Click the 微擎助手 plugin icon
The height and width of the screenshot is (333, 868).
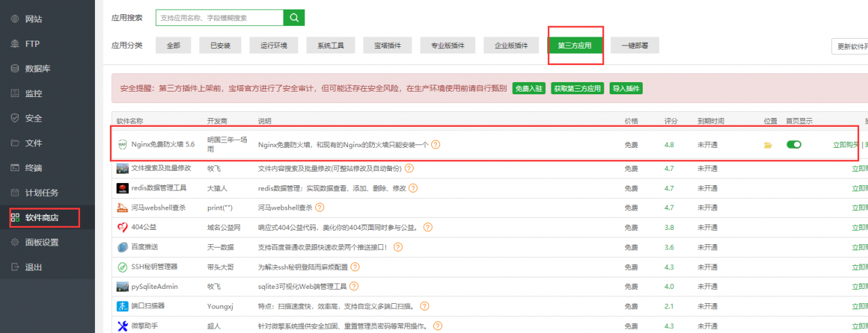[x=123, y=326]
